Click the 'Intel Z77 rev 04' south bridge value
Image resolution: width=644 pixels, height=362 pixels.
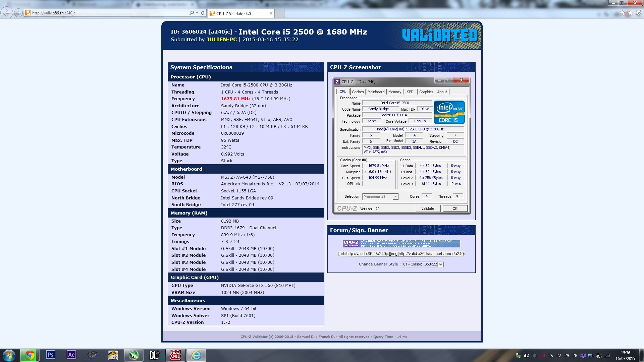(237, 205)
